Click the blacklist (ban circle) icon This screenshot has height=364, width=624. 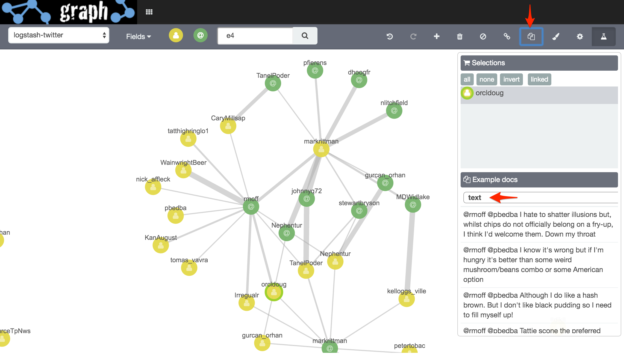[x=483, y=36]
